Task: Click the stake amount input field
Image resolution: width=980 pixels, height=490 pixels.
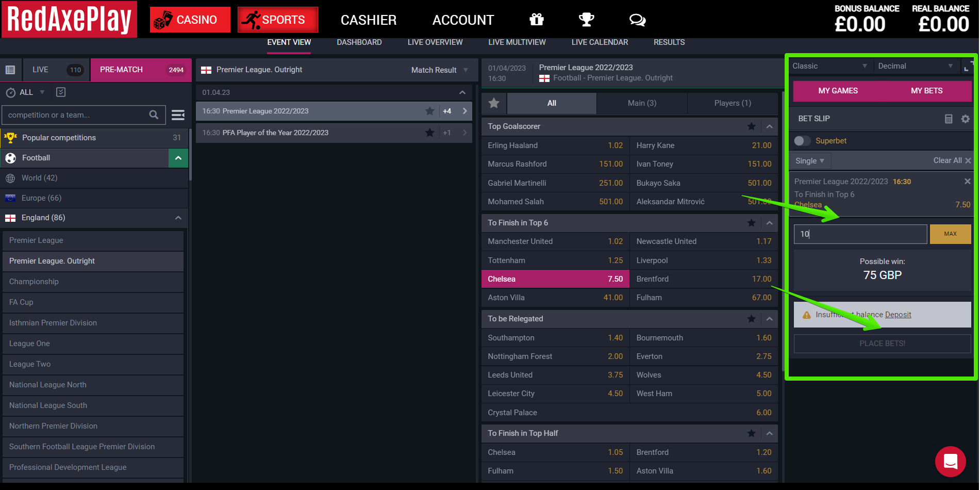Action: 860,234
